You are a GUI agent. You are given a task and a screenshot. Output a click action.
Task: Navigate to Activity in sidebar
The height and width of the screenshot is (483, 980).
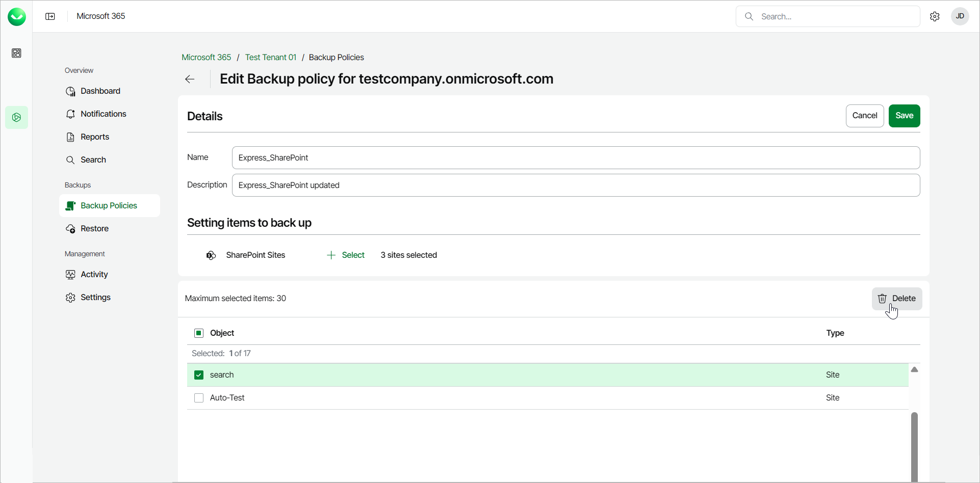click(x=94, y=275)
